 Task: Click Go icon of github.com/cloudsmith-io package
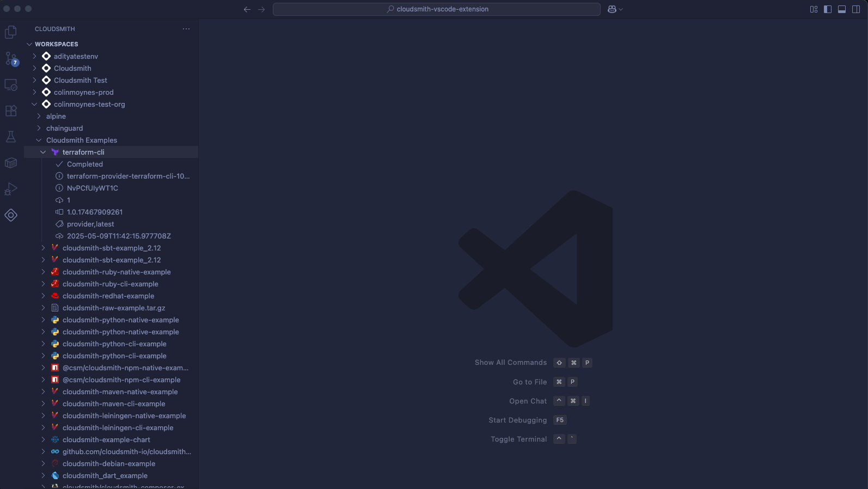click(x=55, y=451)
